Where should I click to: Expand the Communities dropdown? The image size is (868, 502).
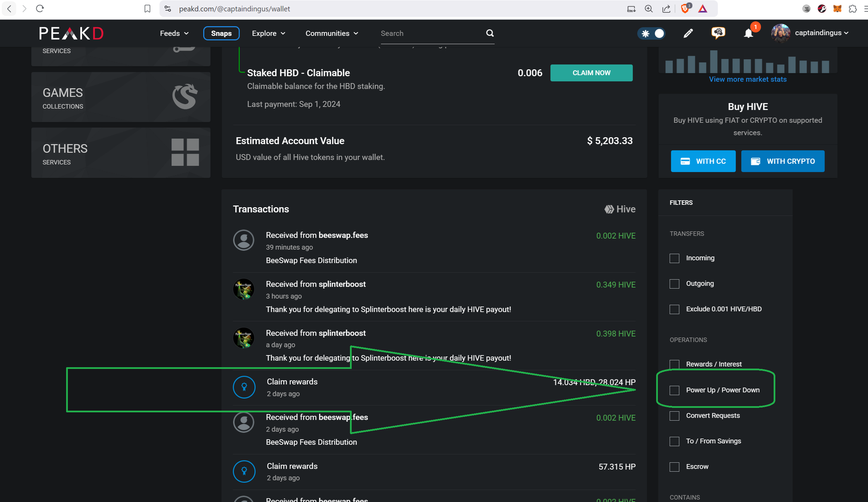pyautogui.click(x=332, y=33)
